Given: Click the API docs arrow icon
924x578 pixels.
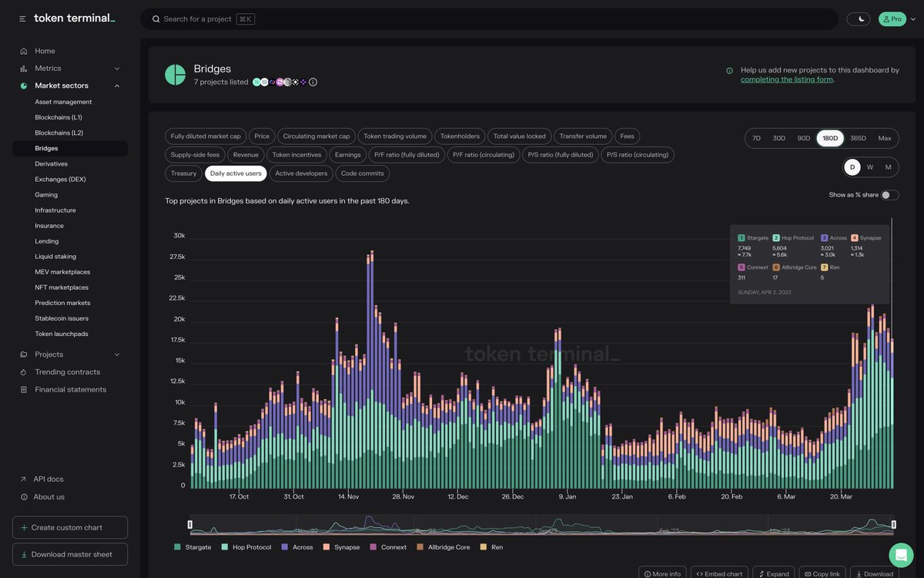Looking at the screenshot, I should click(22, 478).
